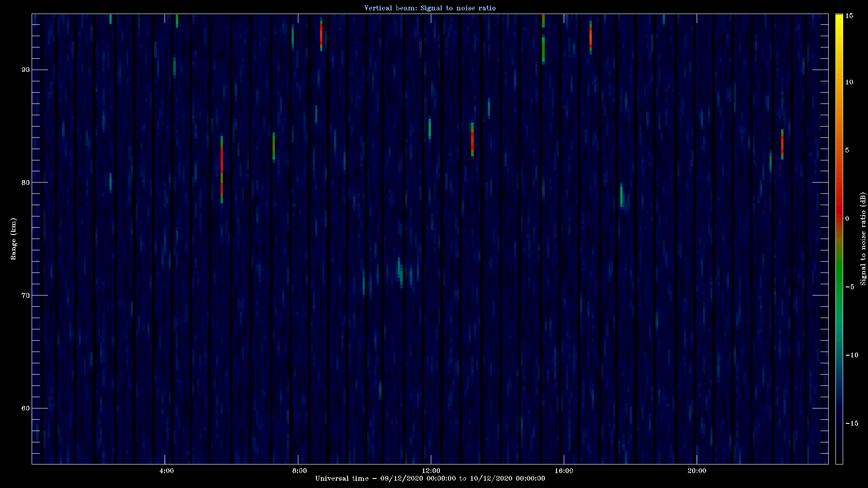Click the '8:00' time axis label

[300, 471]
